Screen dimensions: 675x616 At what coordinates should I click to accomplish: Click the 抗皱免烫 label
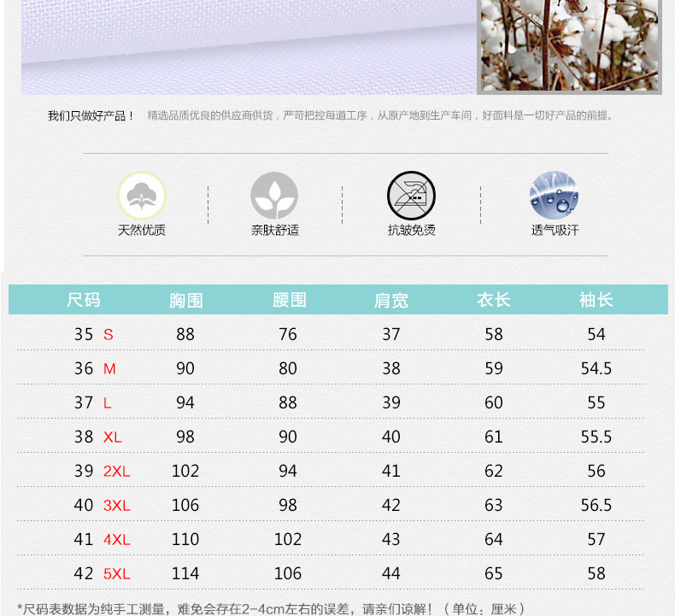(412, 231)
